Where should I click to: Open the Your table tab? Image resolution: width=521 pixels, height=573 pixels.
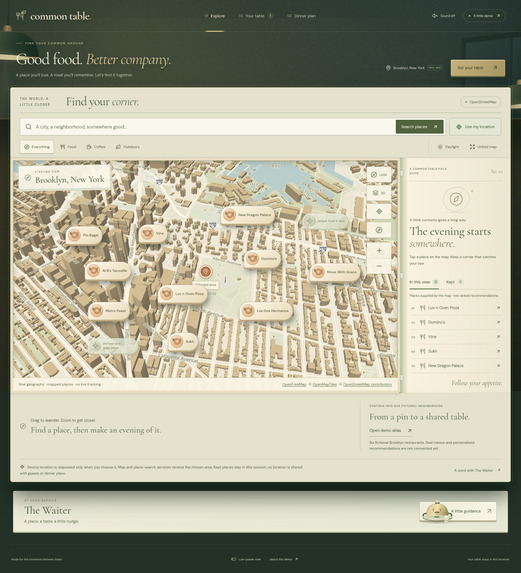point(255,16)
